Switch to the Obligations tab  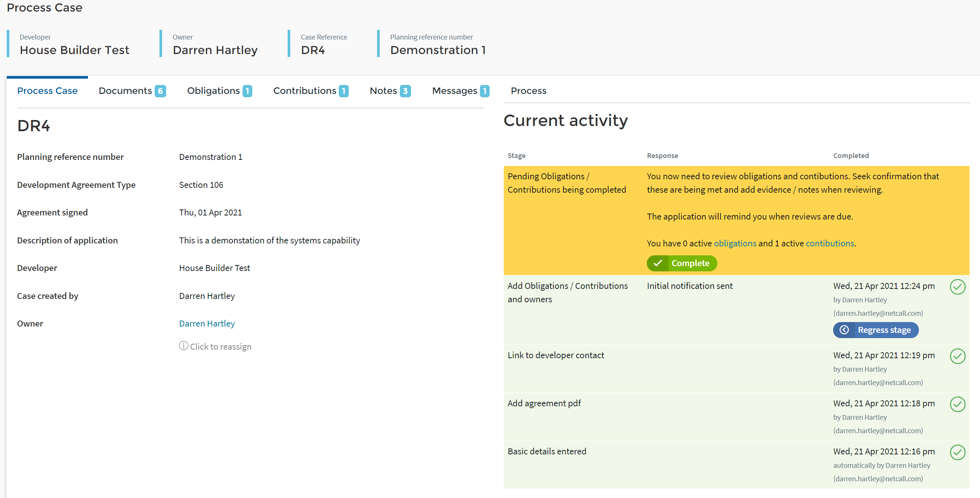point(213,91)
